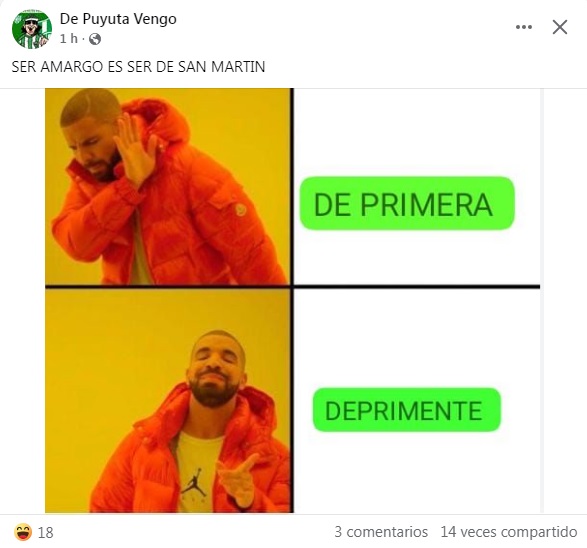Open the 3 comentarios link
Viewport: 587px width, 548px height.
(x=381, y=532)
